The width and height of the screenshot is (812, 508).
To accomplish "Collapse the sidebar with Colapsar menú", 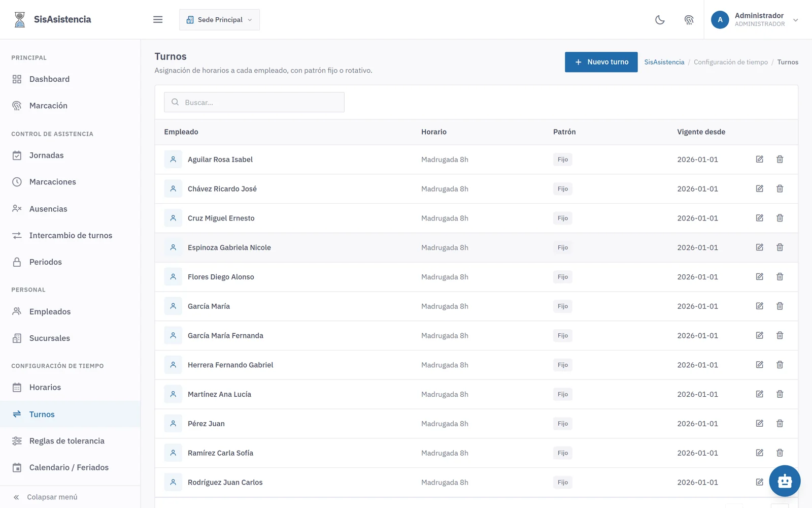I will tap(45, 497).
